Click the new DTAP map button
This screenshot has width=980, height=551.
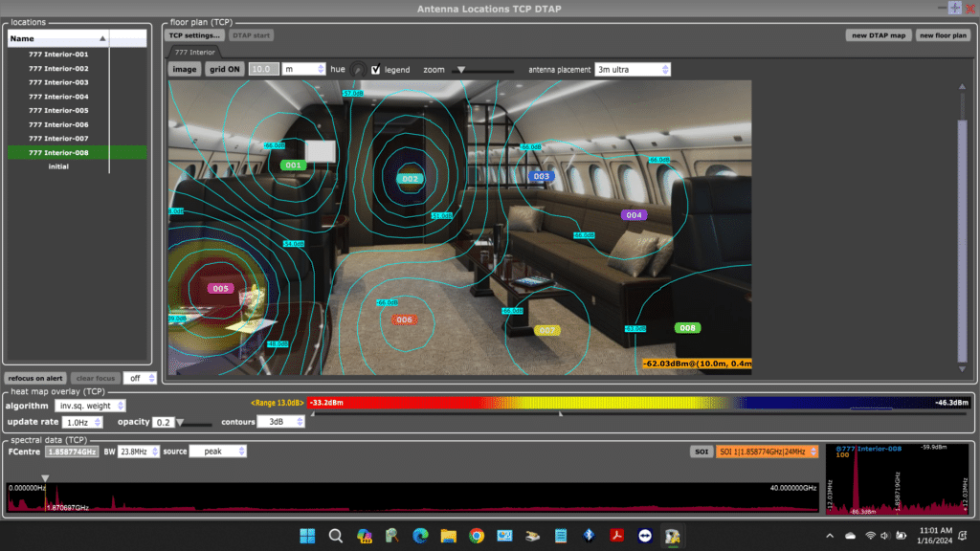pos(879,35)
